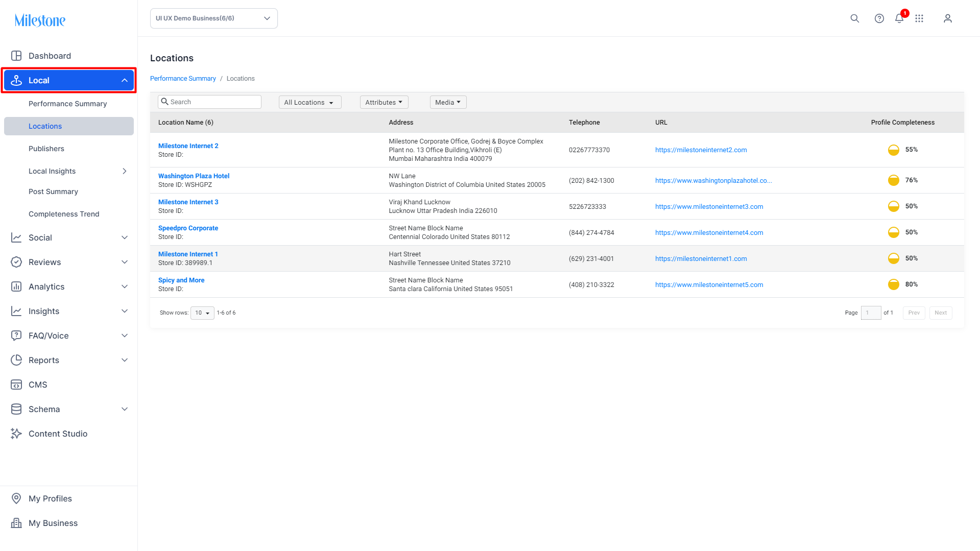Screen dimensions: 980x551
Task: Expand the Reviews section chevron
Action: (125, 262)
